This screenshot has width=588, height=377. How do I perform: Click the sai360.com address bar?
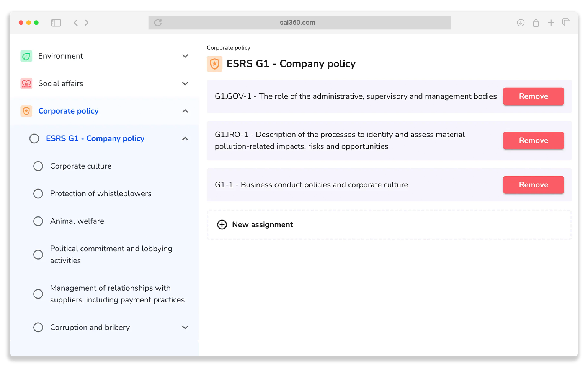click(297, 23)
